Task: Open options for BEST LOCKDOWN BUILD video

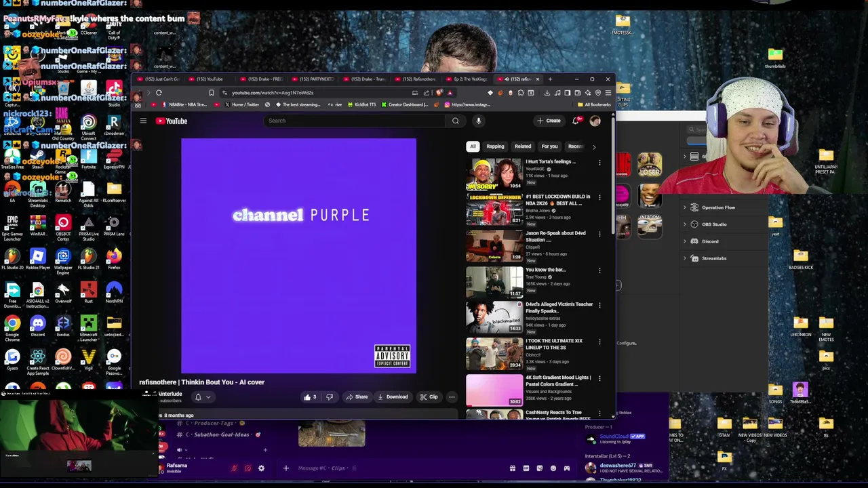Action: click(x=599, y=197)
